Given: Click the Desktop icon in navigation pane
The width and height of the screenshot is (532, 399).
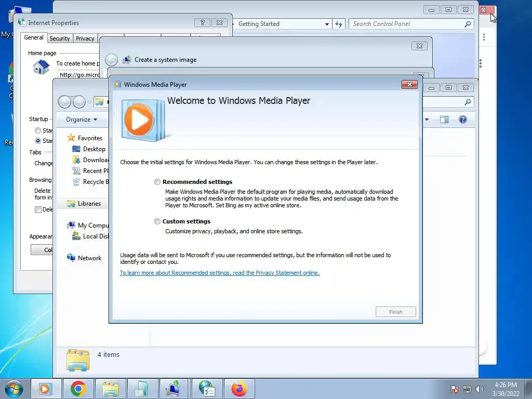Looking at the screenshot, I should 76,149.
